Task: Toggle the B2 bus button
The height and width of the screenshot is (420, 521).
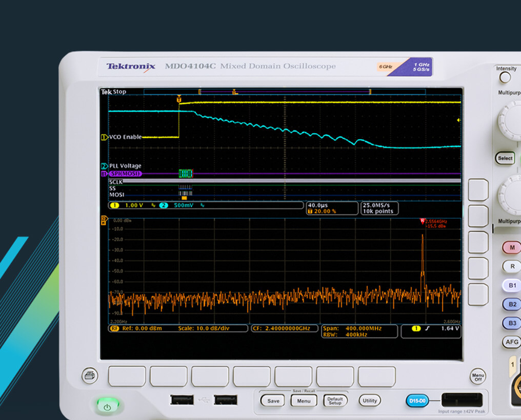Action: point(512,304)
